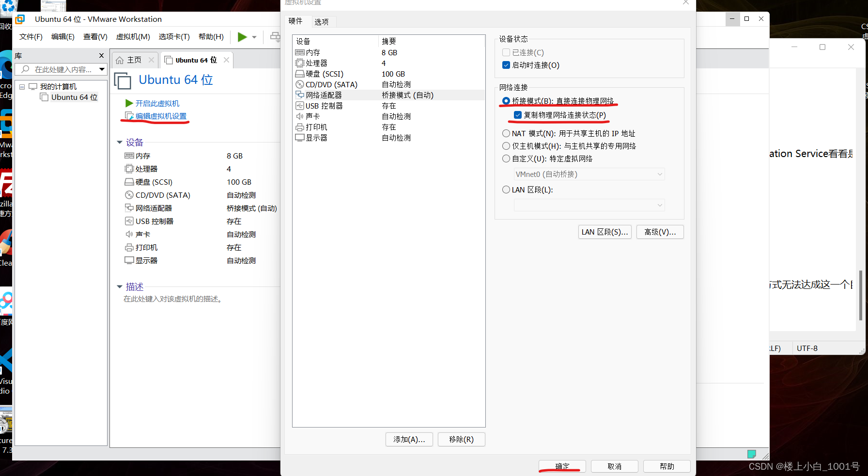
Task: Click the USB controller icon in the main devices panel
Action: pyautogui.click(x=129, y=221)
